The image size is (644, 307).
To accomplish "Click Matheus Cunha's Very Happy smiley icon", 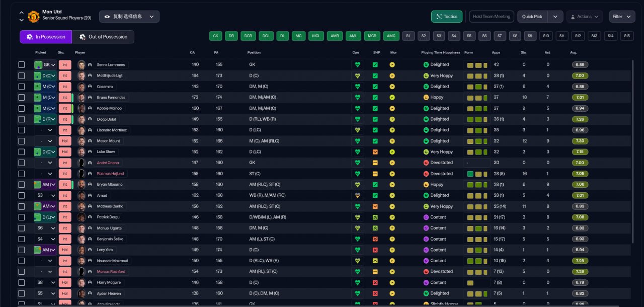I will coord(426,206).
